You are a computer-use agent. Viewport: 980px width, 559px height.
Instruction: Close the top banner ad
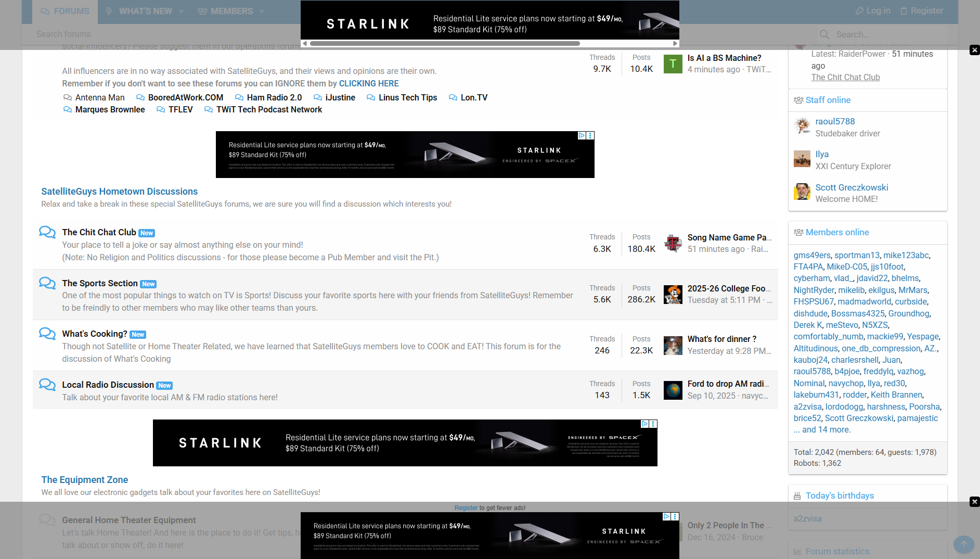click(975, 50)
